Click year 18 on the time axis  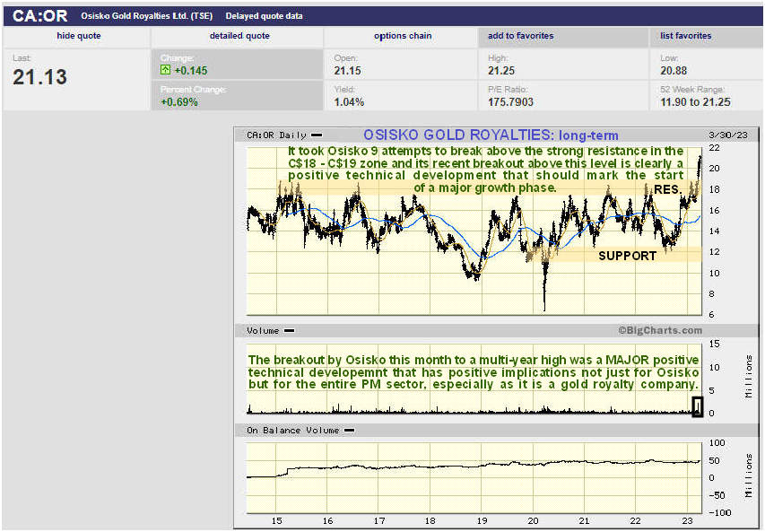coord(430,520)
